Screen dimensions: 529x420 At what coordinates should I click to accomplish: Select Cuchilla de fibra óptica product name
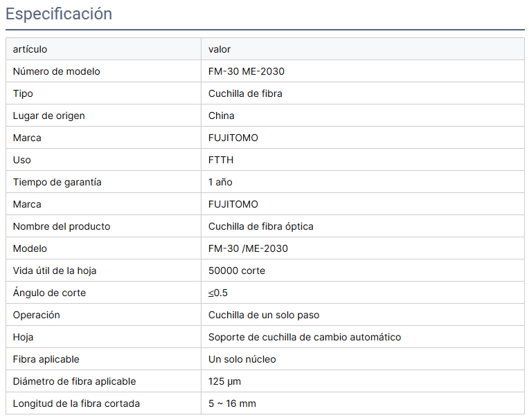point(261,226)
